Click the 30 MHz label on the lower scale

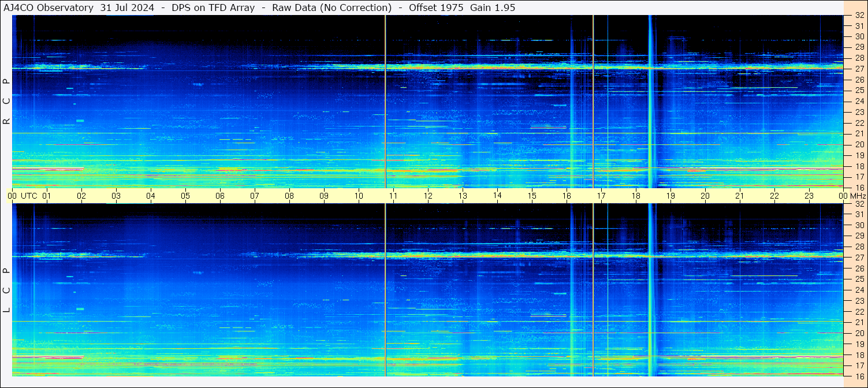point(859,225)
